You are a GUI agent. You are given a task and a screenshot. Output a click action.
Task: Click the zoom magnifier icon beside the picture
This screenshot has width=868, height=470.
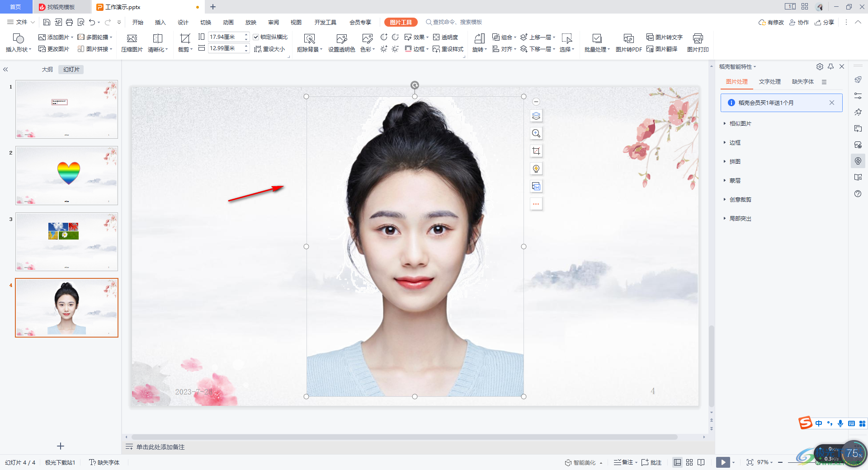pyautogui.click(x=536, y=133)
